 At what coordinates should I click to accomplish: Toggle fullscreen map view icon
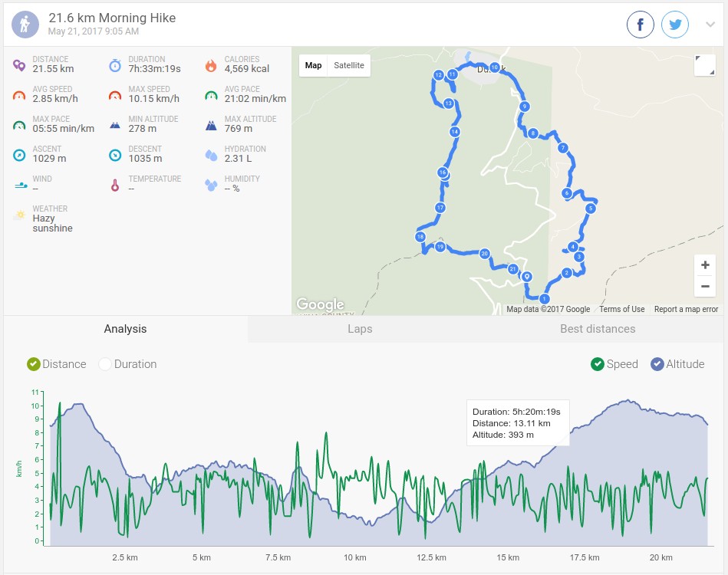[705, 65]
